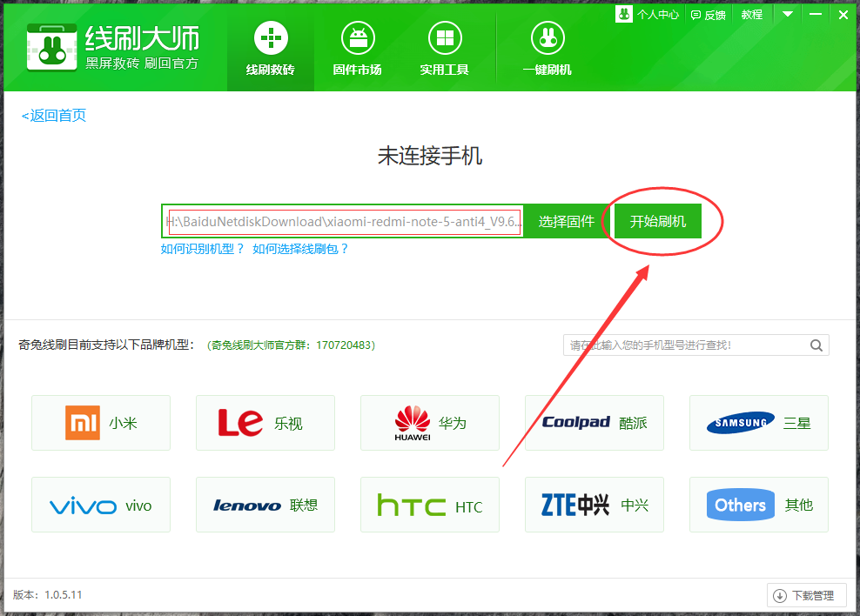Close the 线刷大师 window
The image size is (860, 616).
[x=843, y=15]
